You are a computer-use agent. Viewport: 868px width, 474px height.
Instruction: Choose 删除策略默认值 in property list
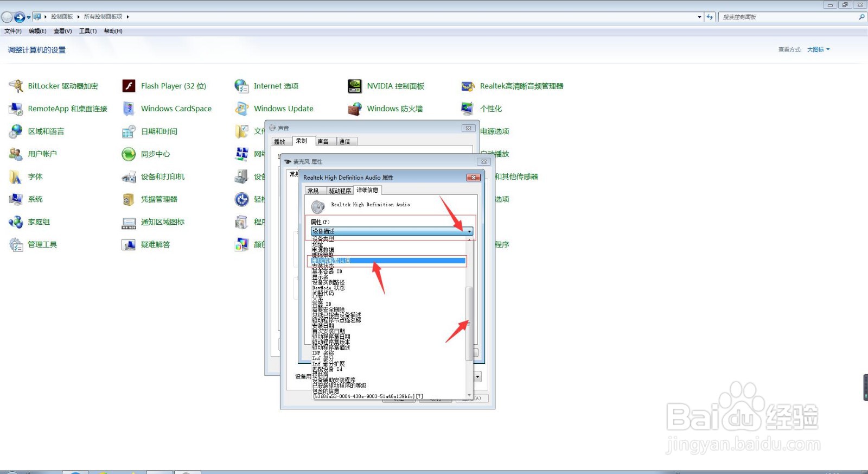[x=388, y=261]
